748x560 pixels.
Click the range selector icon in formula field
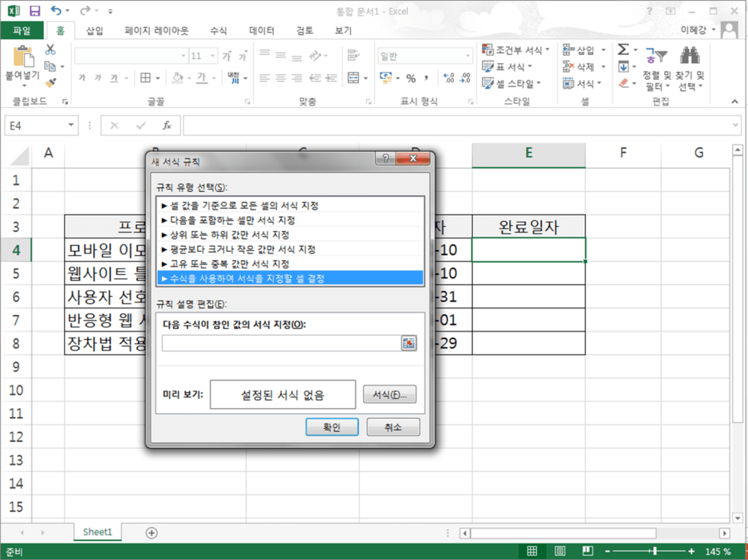[x=409, y=343]
